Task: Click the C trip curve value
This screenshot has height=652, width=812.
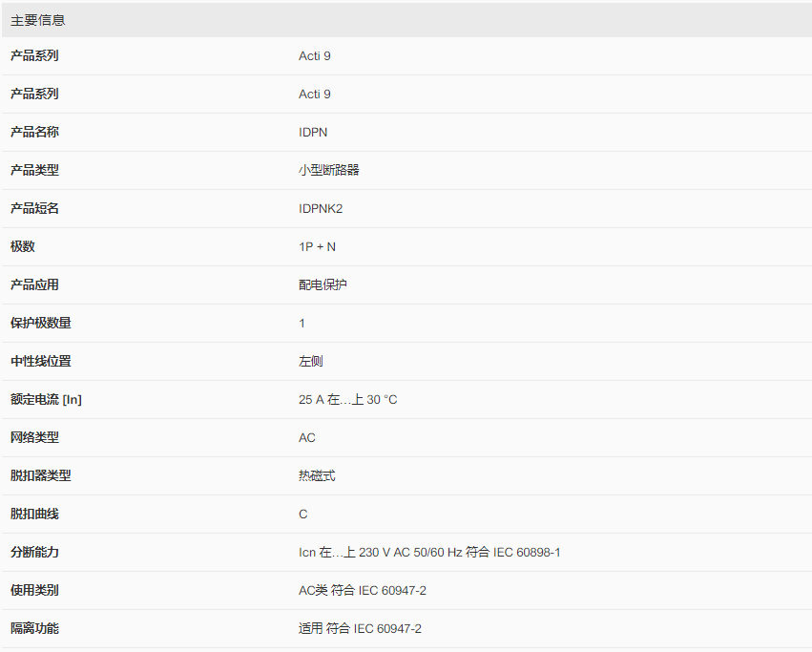Action: [302, 515]
